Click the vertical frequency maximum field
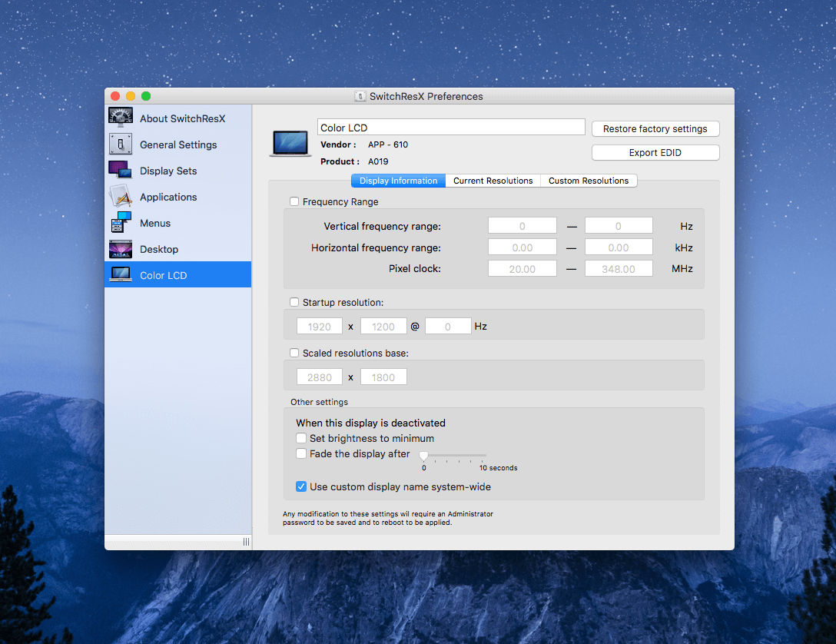 click(x=619, y=225)
